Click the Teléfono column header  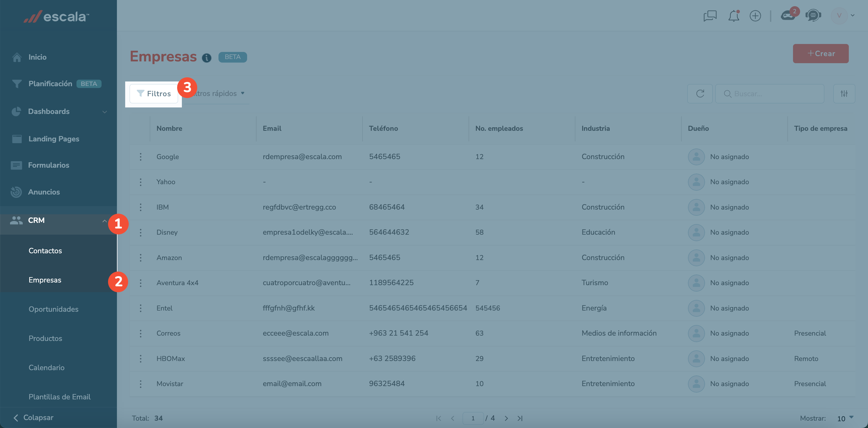383,128
